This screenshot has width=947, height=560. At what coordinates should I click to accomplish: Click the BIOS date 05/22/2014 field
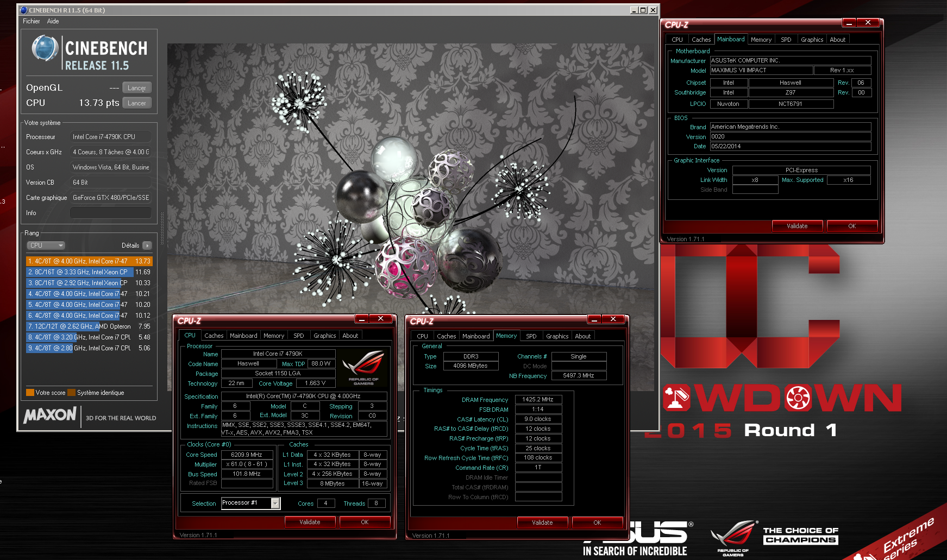pyautogui.click(x=791, y=146)
